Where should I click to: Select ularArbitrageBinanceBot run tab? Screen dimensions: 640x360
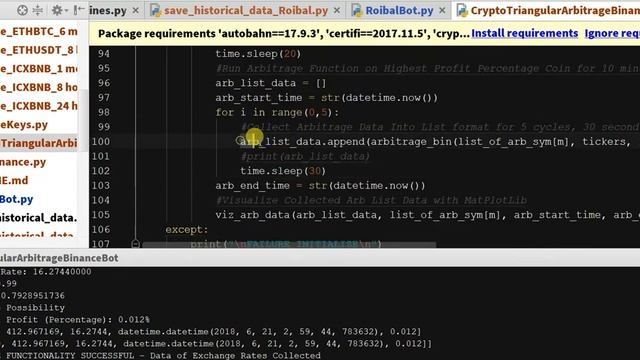(x=59, y=258)
